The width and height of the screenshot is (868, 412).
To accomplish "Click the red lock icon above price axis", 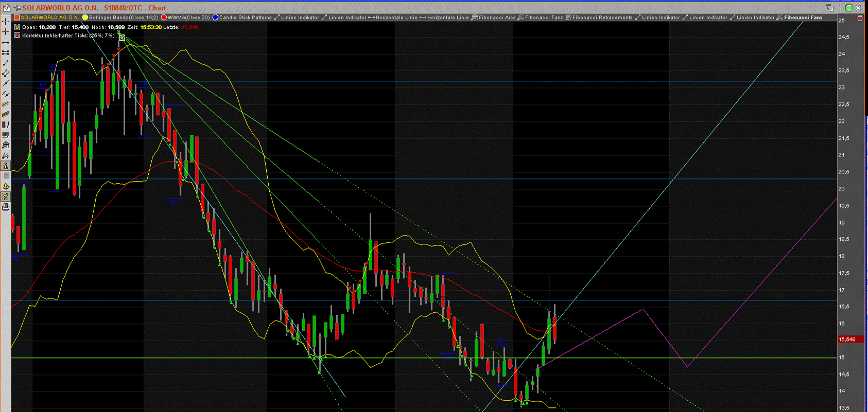I will (860, 17).
